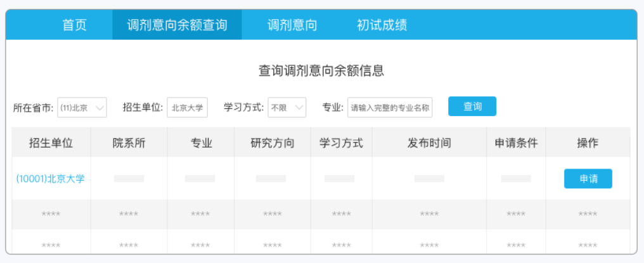The height and width of the screenshot is (263, 644).
Task: Switch to the 调剂意向余额查询 tab
Action: click(177, 25)
